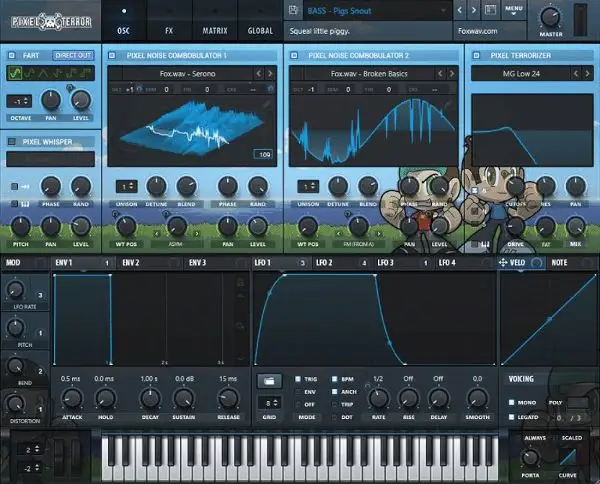The height and width of the screenshot is (484, 600).
Task: Go to the next preset arrow
Action: (476, 11)
